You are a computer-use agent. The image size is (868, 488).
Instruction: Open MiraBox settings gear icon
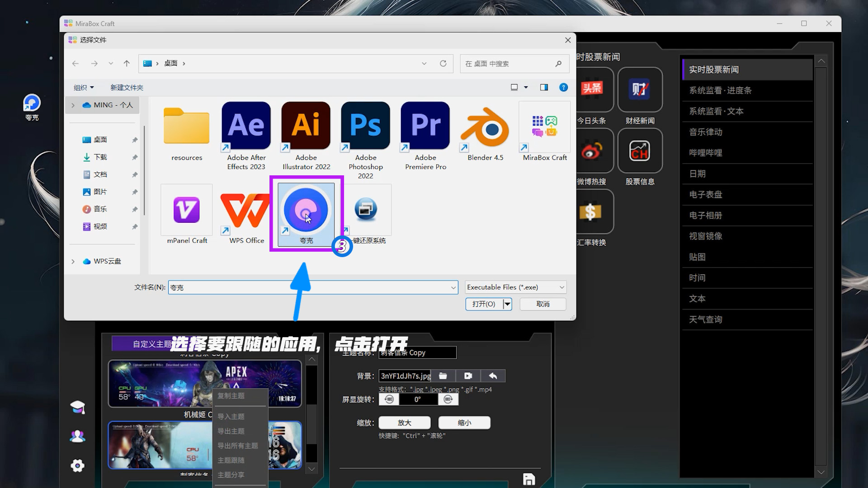(78, 465)
